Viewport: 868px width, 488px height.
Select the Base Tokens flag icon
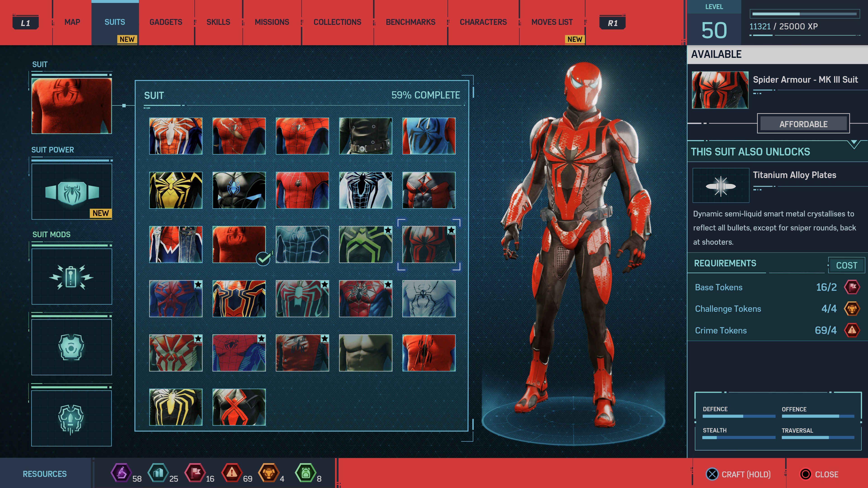coord(195,474)
